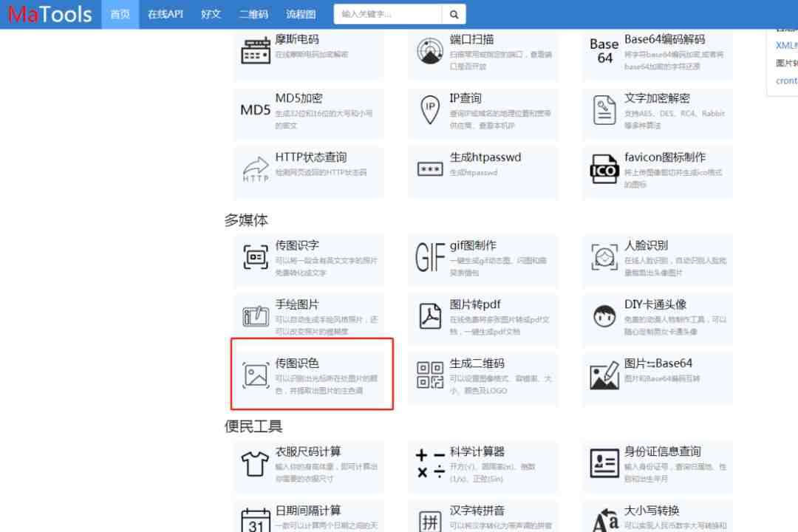The image size is (798, 532).
Task: Click the DIY卡通头像 avatar icon
Action: tap(604, 316)
